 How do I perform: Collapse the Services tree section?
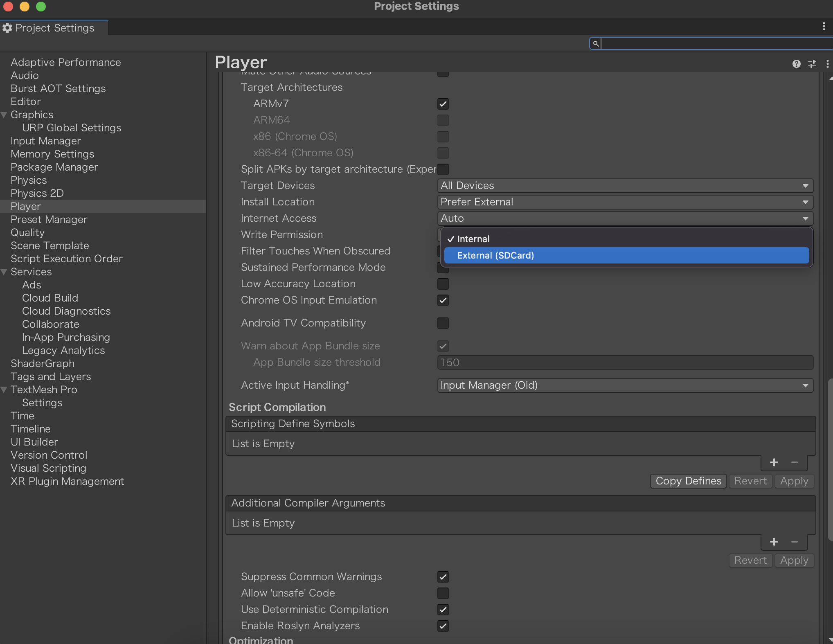pos(4,272)
